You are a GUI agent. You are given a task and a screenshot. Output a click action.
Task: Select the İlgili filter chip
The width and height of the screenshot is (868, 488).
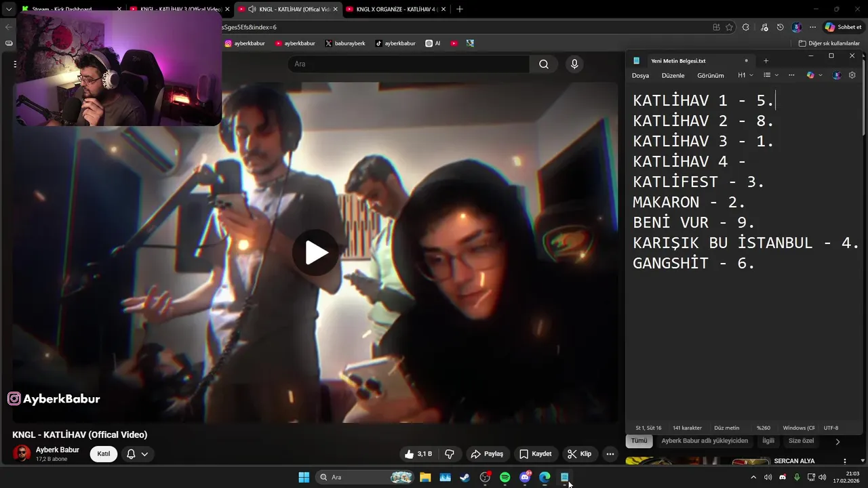coord(768,441)
